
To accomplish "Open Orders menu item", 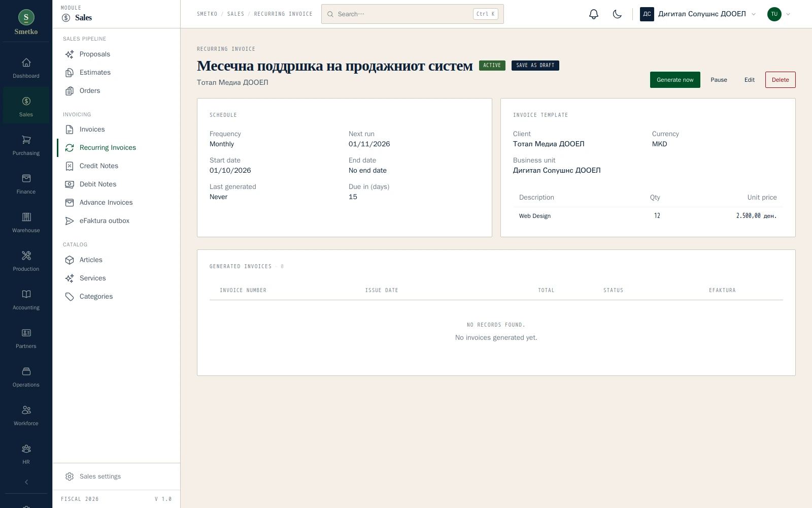I will (116, 91).
